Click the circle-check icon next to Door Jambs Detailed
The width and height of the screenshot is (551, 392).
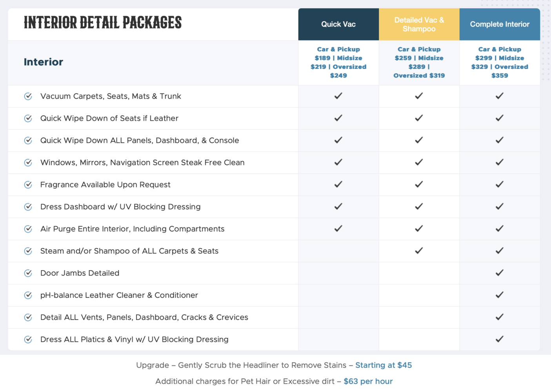pyautogui.click(x=28, y=273)
